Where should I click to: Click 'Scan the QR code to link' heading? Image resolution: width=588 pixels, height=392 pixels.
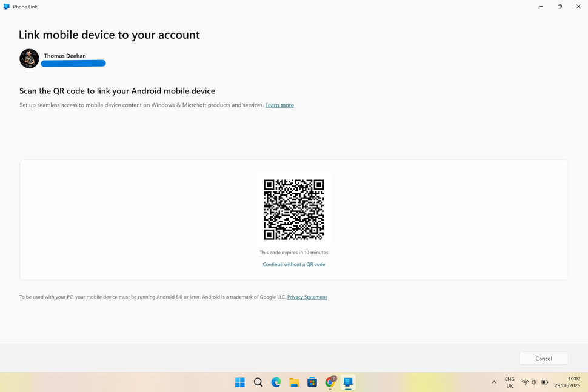[117, 91]
